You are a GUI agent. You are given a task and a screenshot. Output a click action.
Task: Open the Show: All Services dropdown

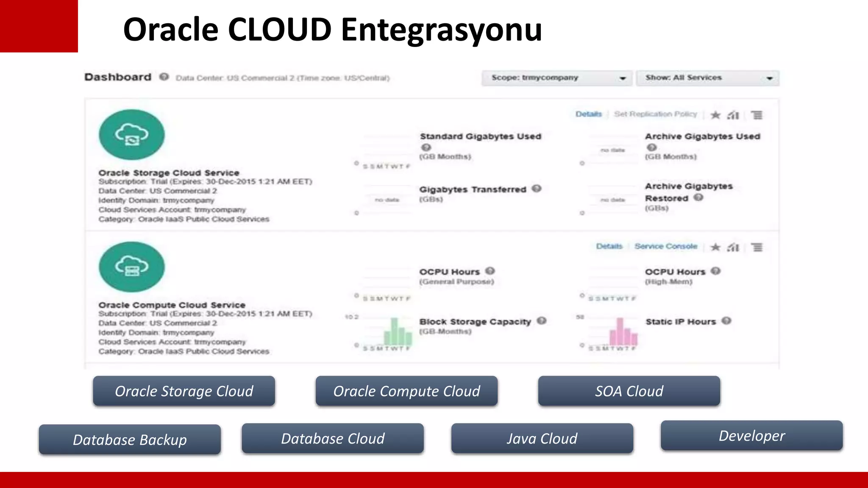point(707,78)
